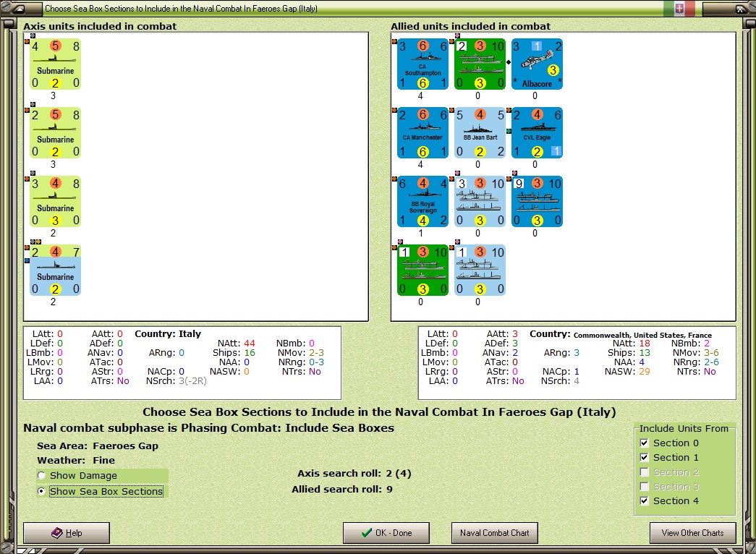Screen dimensions: 756x554
Task: Select the Albacore aircraft counter
Action: point(537,64)
